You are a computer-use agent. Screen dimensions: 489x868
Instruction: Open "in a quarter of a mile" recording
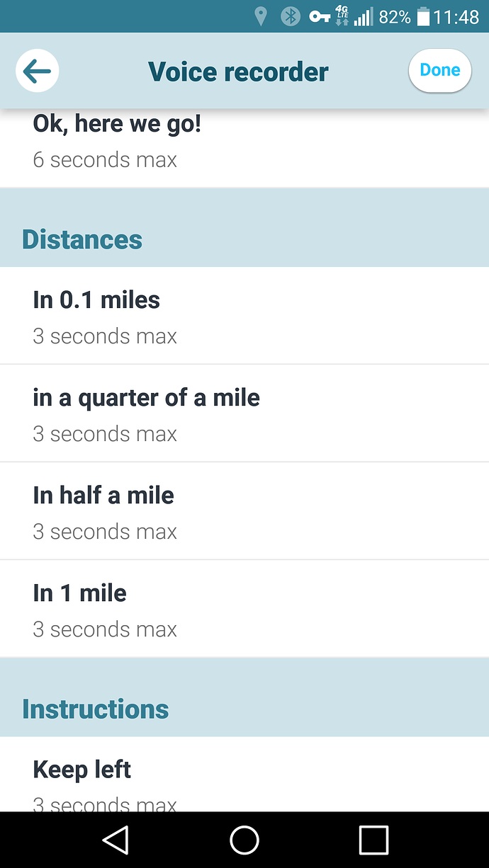click(x=244, y=413)
